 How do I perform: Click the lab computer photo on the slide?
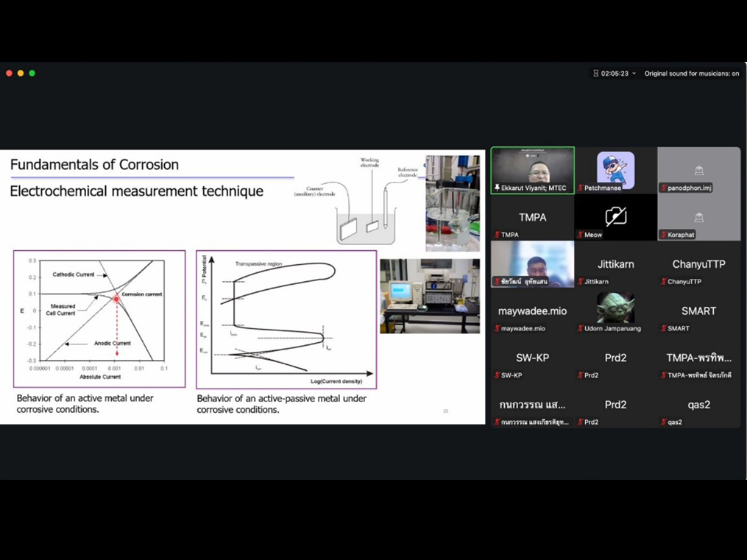(430, 295)
